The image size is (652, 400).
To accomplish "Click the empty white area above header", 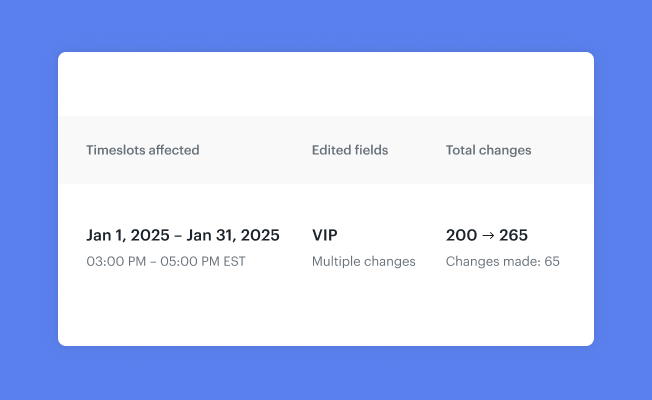I will tap(326, 84).
